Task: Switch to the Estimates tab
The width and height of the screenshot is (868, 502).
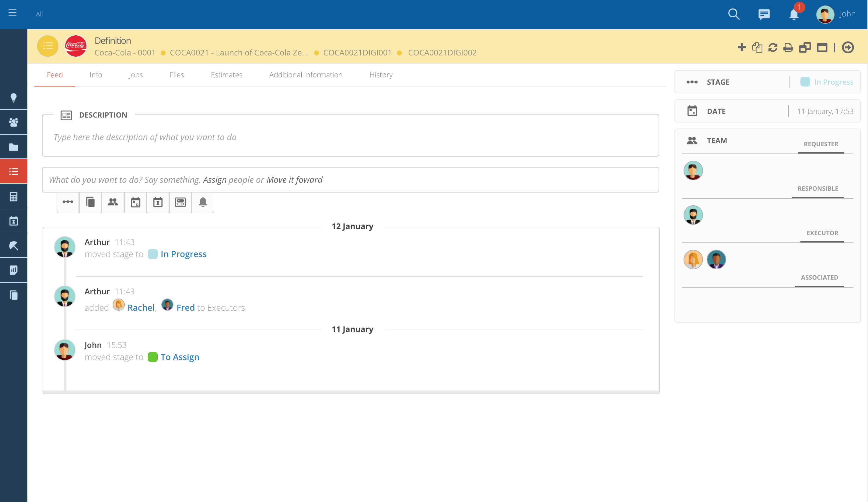Action: 226,75
